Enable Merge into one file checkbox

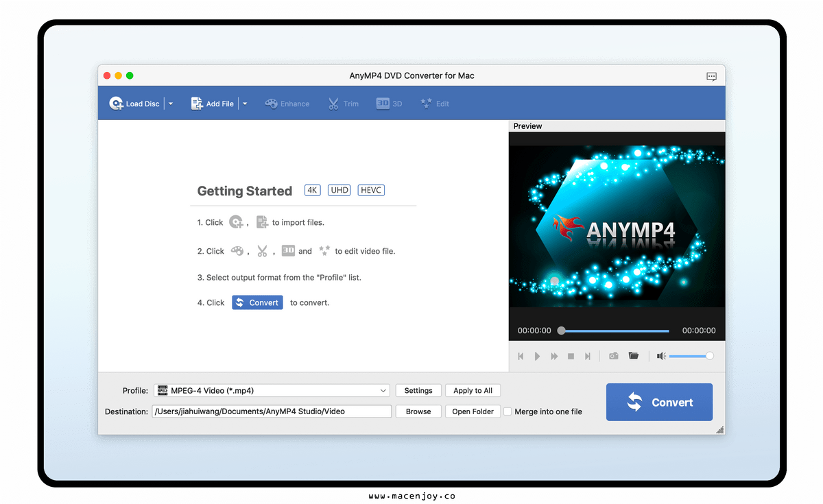[x=508, y=411]
